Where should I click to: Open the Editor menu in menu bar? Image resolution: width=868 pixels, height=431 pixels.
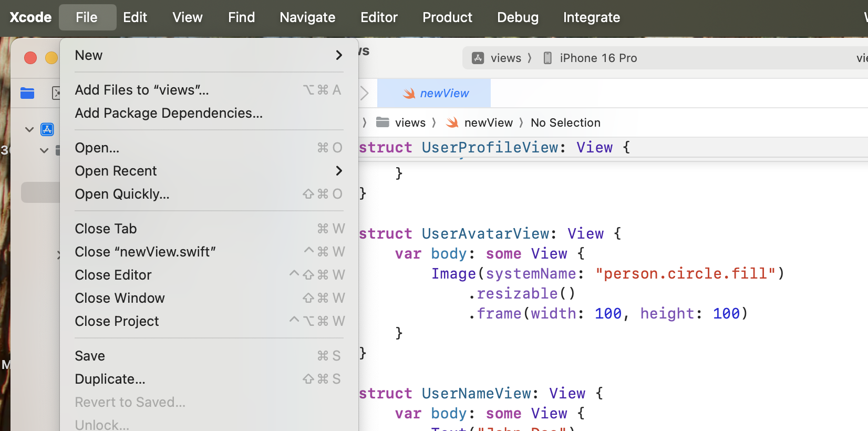point(378,17)
